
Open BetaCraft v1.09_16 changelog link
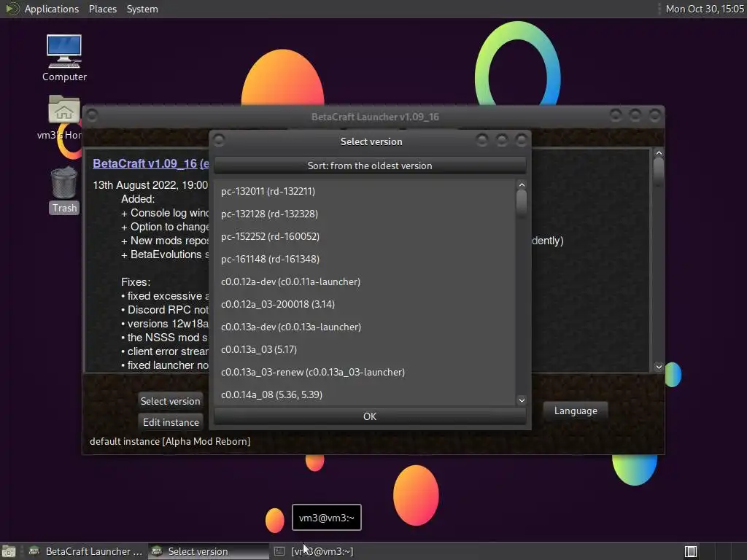coord(150,164)
